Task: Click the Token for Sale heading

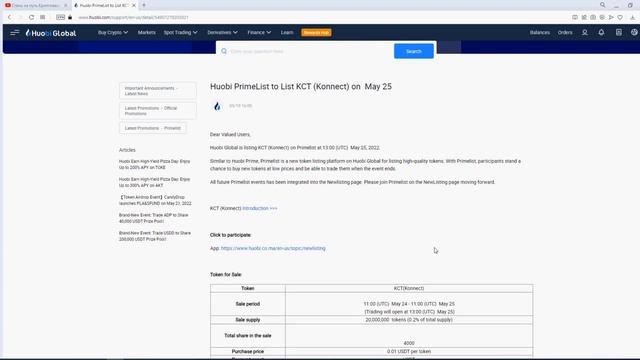Action: click(x=226, y=275)
